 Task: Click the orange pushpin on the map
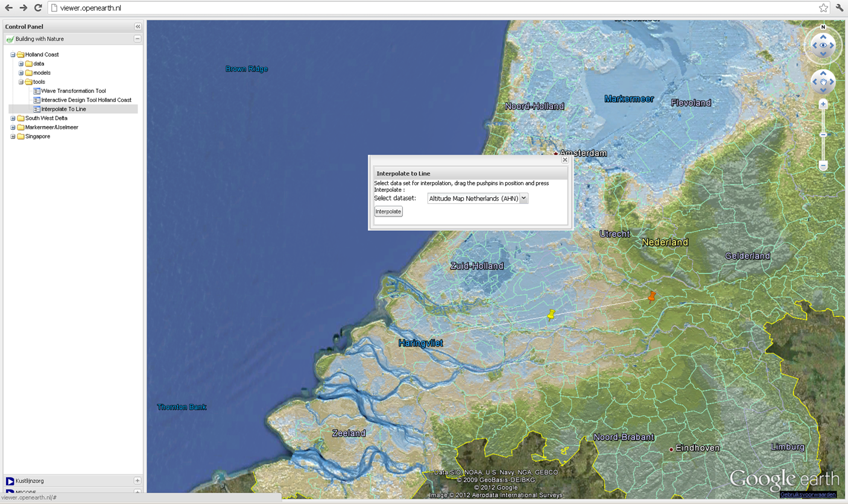click(x=652, y=295)
